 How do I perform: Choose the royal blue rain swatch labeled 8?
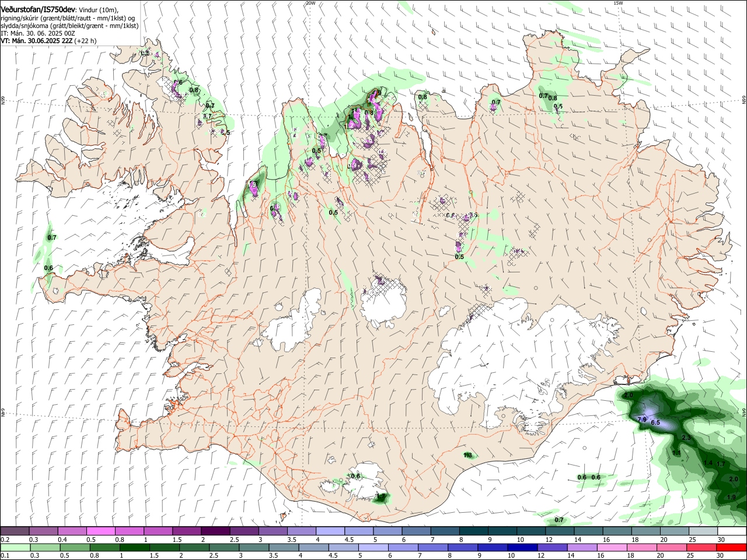[462, 547]
